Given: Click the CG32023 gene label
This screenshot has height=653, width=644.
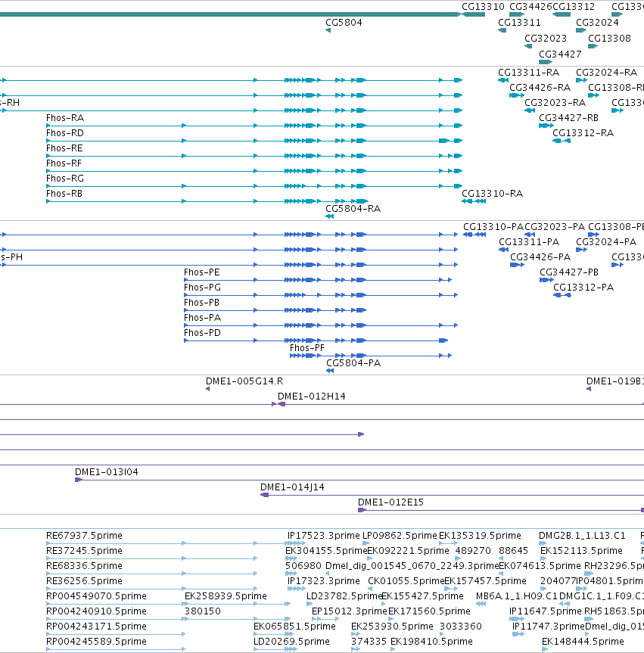Looking at the screenshot, I should click(x=546, y=39).
